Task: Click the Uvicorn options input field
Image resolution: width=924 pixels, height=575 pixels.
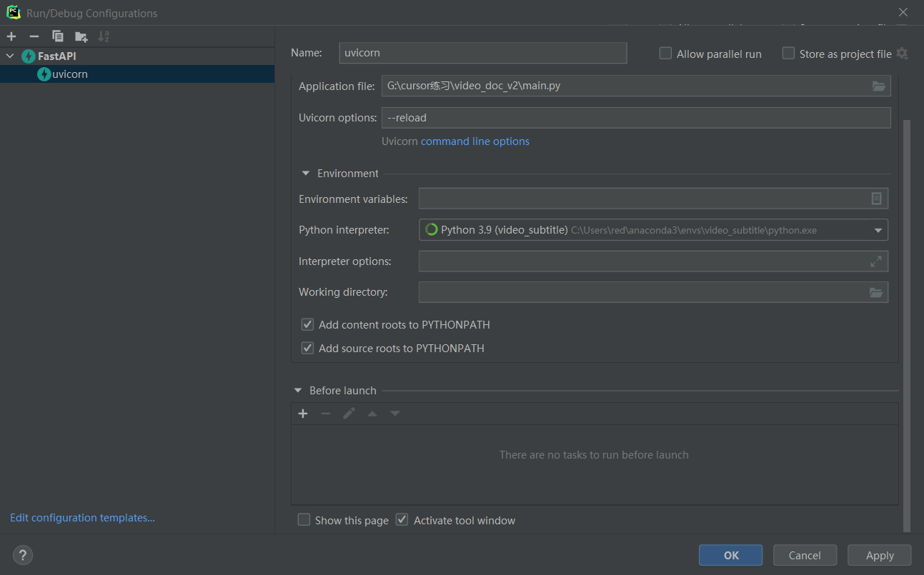Action: (635, 118)
